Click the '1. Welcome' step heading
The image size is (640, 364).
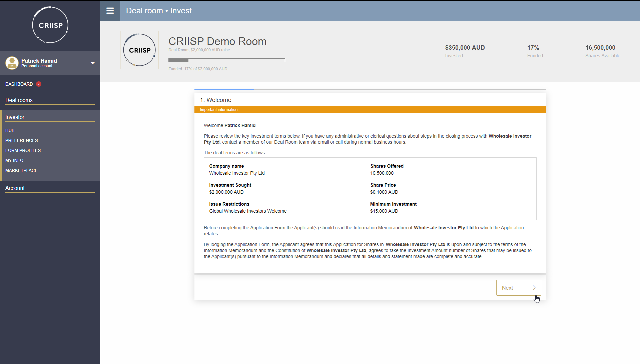coord(216,100)
